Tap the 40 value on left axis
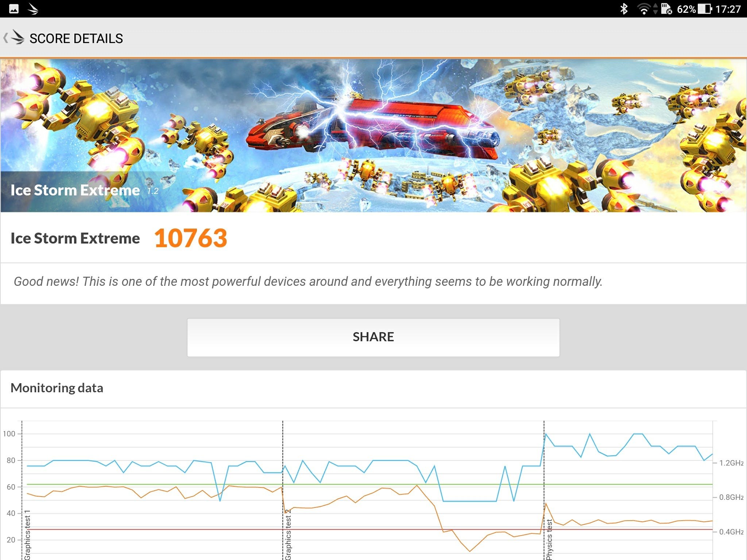The width and height of the screenshot is (747, 560). tap(11, 513)
